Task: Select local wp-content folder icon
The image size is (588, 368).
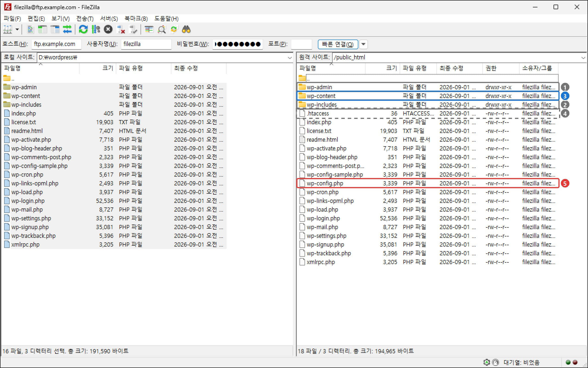Action: pyautogui.click(x=7, y=96)
